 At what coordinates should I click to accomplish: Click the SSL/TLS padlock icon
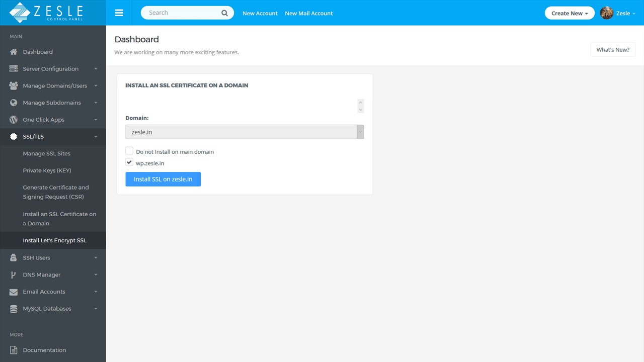click(13, 136)
